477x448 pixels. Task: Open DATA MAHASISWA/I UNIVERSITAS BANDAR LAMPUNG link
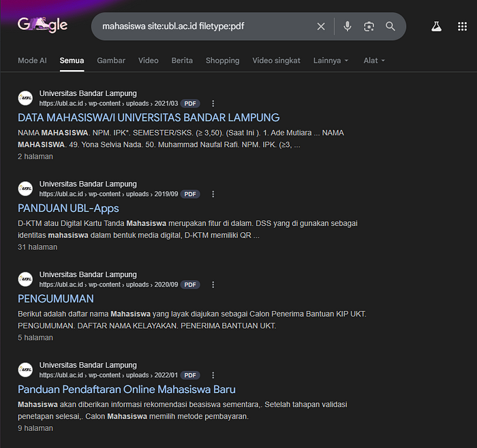pyautogui.click(x=149, y=118)
